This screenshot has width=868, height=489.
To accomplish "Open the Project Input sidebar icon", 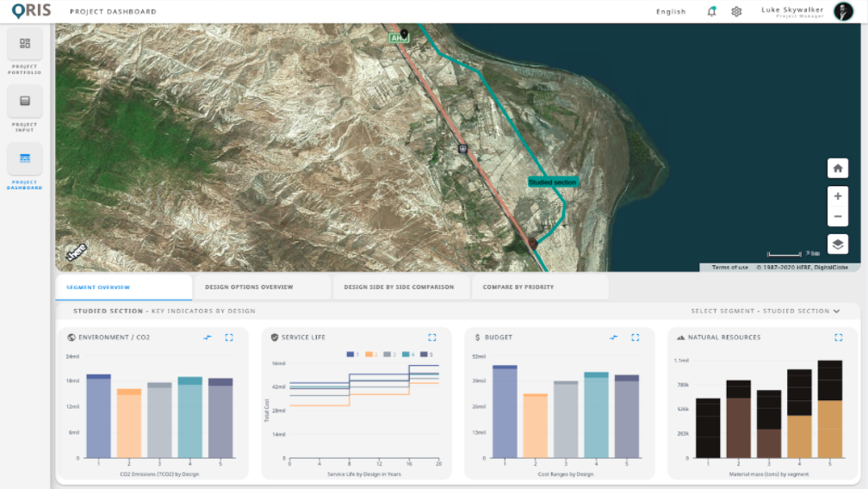I will (25, 101).
